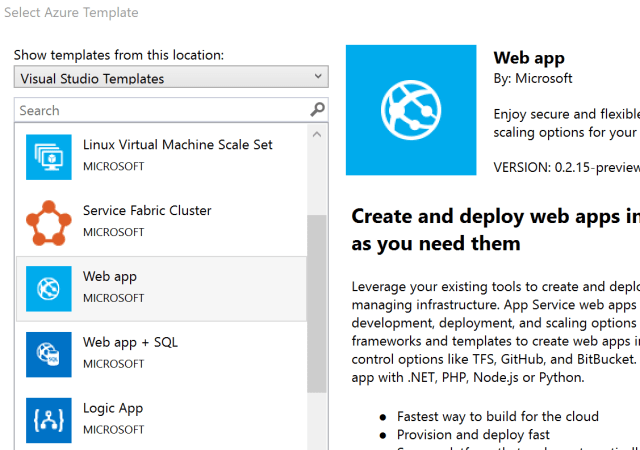Click the Web app icon in template list
This screenshot has height=450, width=640.
pos(49,288)
